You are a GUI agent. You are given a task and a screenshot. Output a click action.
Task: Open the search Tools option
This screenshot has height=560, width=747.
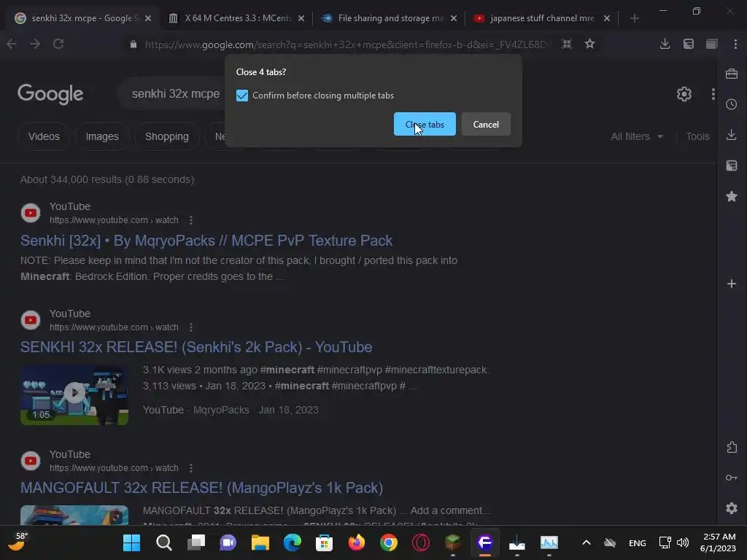697,136
